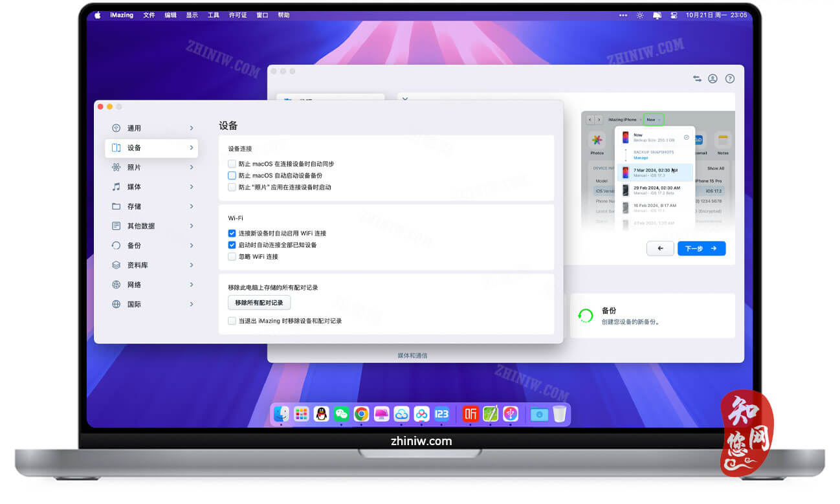Open the 文件 menu
840x504 pixels.
pos(149,15)
